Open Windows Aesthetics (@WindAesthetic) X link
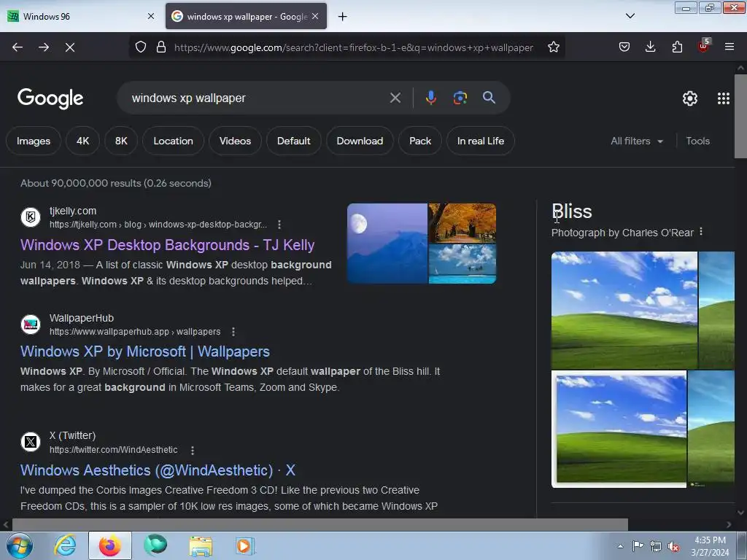747x560 pixels. (158, 470)
